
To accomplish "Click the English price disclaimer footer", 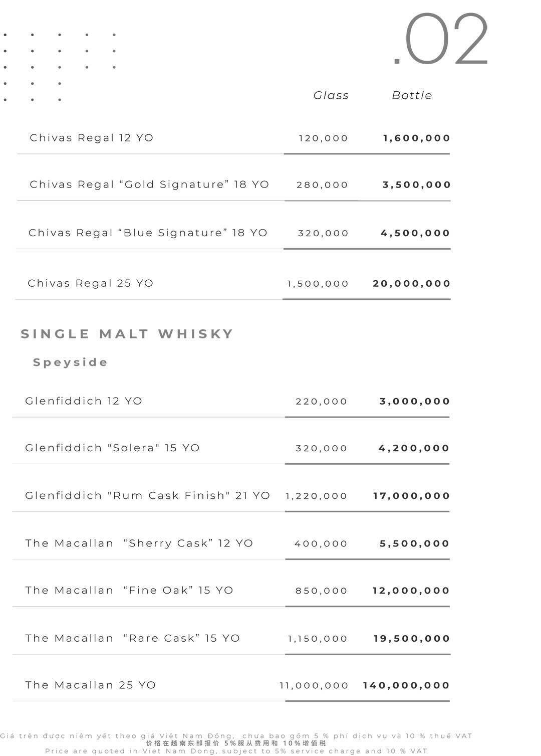I will pos(236,751).
